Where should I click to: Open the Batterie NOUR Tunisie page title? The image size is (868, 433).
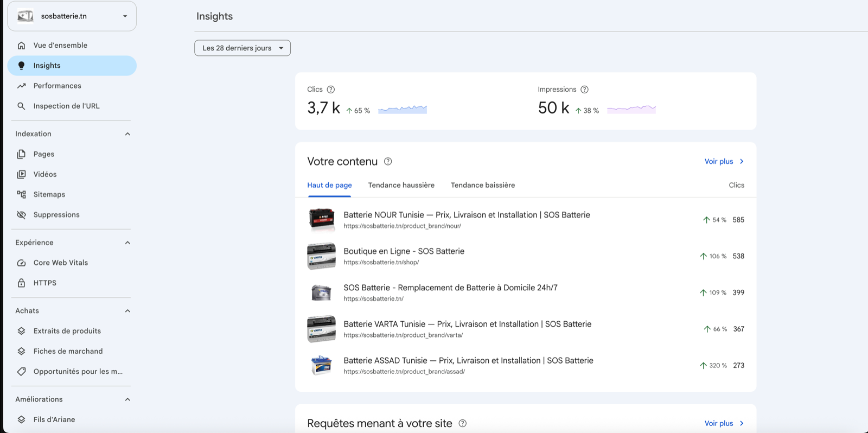[x=467, y=215]
